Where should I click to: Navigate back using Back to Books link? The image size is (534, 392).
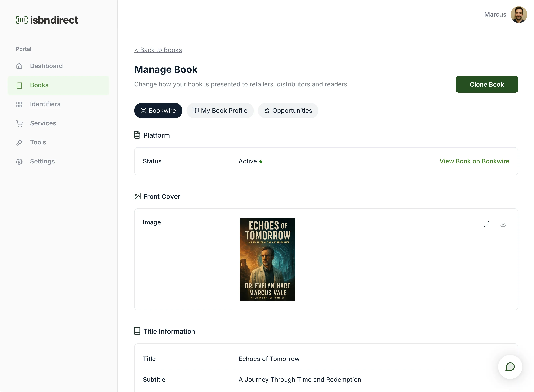158,50
